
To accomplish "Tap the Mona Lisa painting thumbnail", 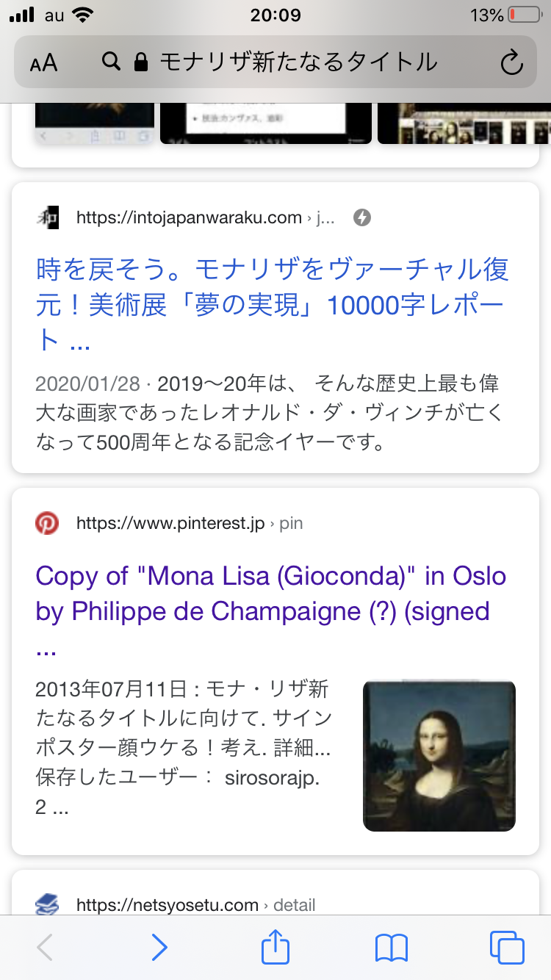I will (x=439, y=756).
